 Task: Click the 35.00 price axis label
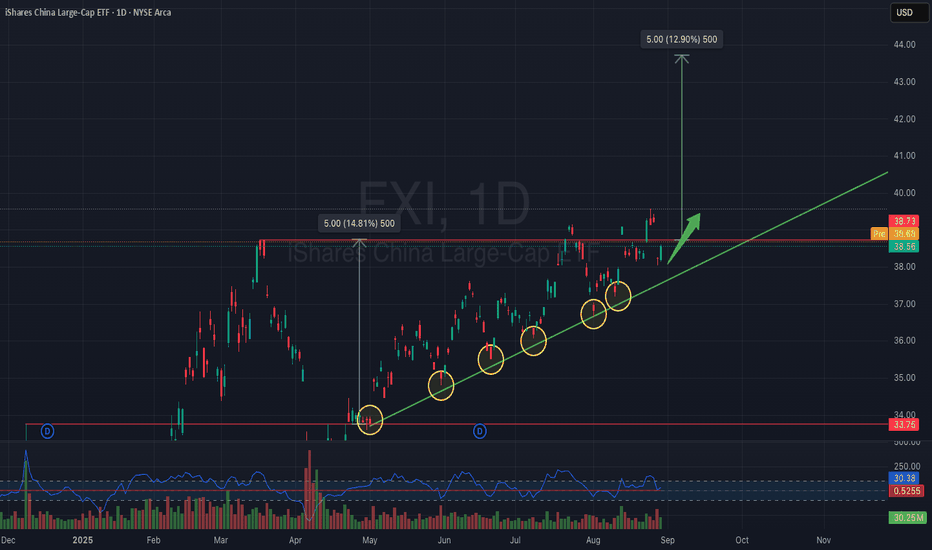click(x=904, y=378)
